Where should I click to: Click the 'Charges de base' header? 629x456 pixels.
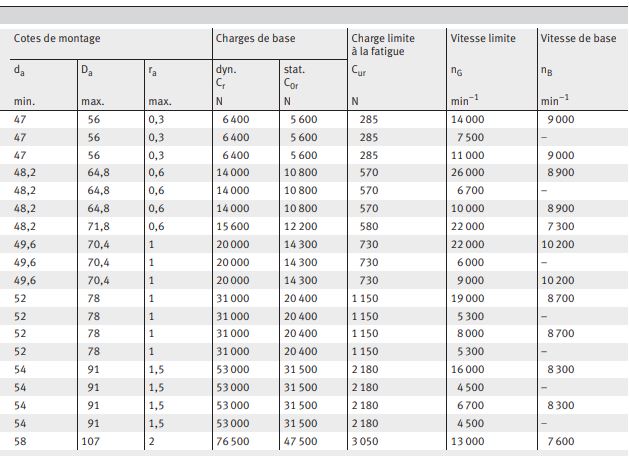256,39
